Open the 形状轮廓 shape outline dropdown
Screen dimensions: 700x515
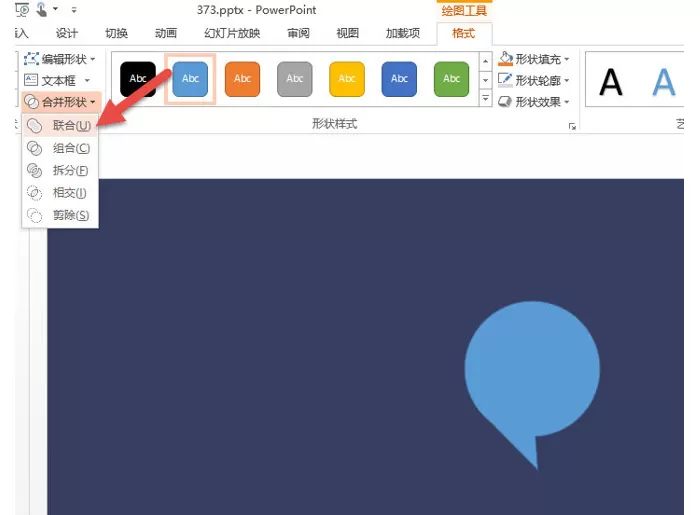tap(534, 80)
